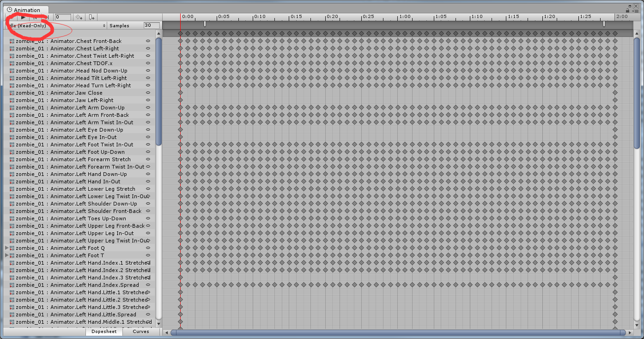Open curve options for Left Eye In-Out row
The height and width of the screenshot is (339, 644).
(x=148, y=137)
